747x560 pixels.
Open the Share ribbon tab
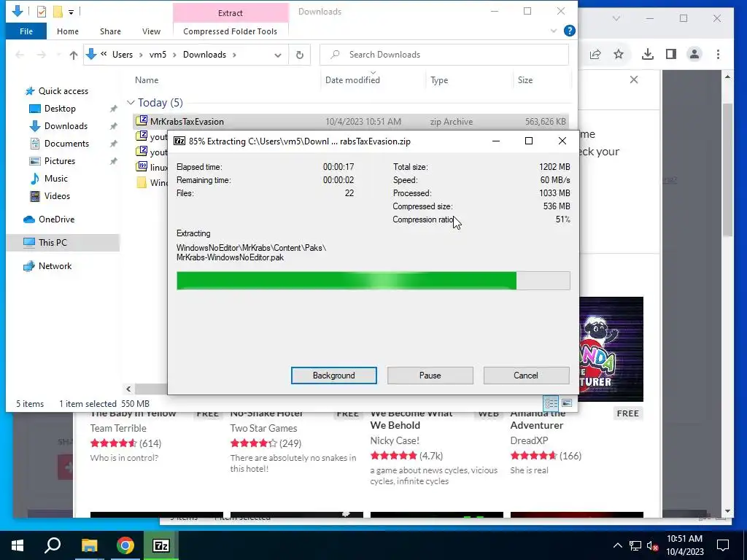point(110,31)
